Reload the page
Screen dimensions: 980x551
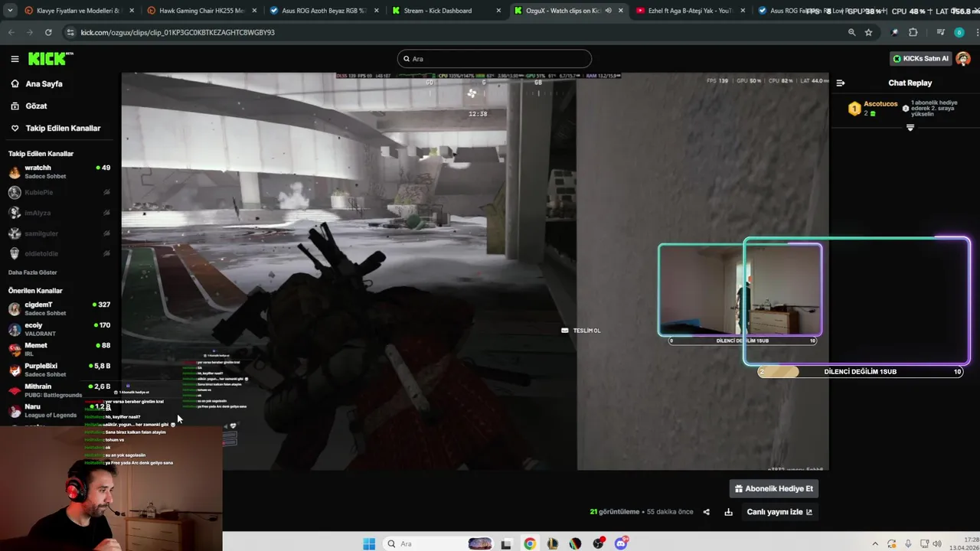point(48,32)
